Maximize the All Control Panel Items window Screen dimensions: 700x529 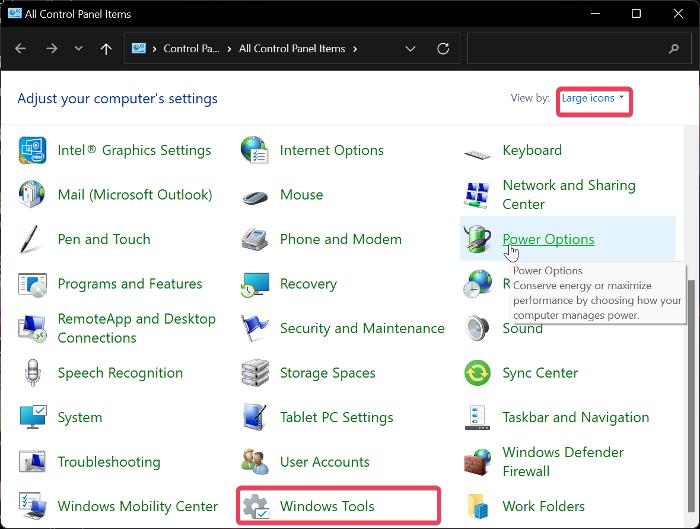pos(637,14)
